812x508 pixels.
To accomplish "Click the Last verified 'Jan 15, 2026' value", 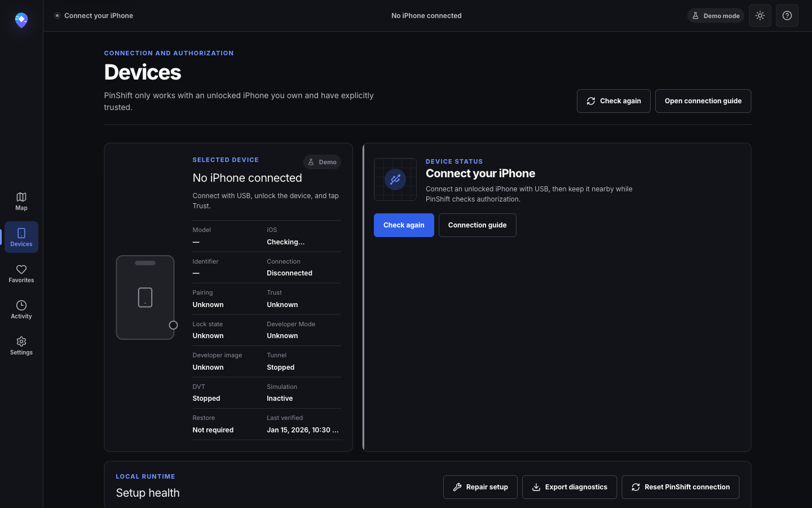I will coord(303,430).
